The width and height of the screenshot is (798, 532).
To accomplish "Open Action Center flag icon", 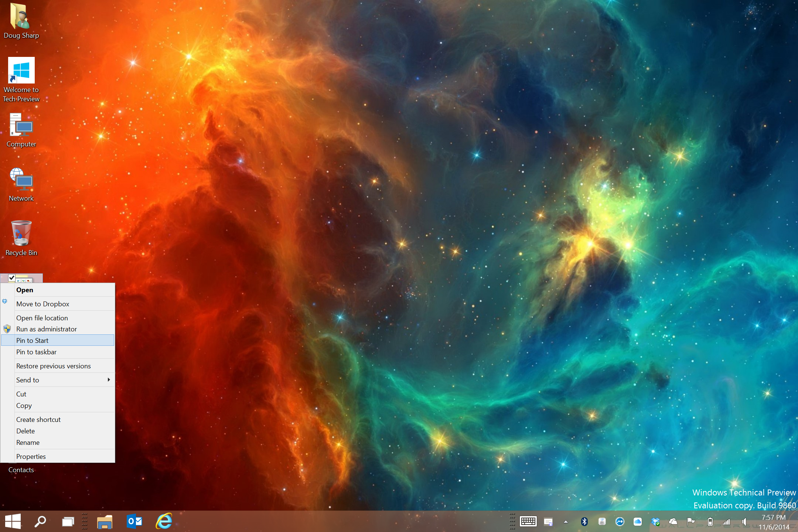I will [690, 522].
